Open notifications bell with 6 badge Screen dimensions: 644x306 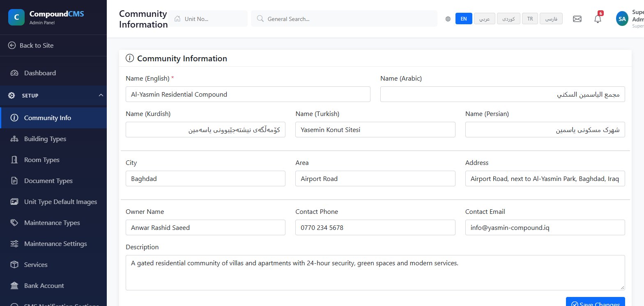click(598, 19)
